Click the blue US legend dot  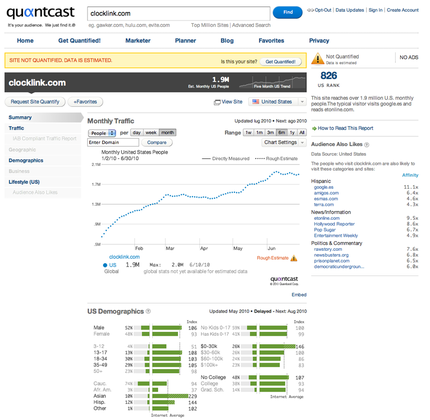pyautogui.click(x=105, y=265)
